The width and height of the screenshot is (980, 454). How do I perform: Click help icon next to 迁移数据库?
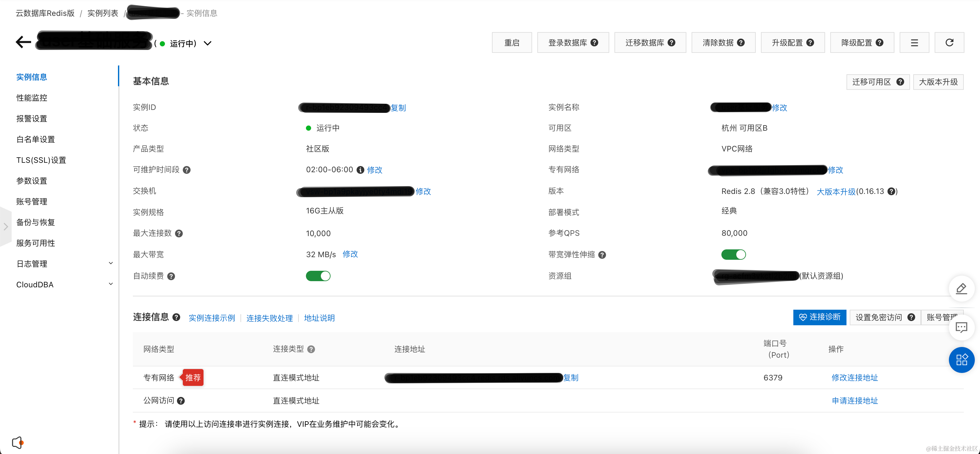point(671,42)
